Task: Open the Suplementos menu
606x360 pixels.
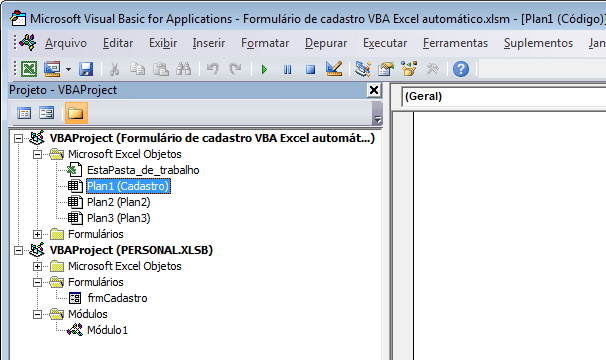Action: [538, 43]
